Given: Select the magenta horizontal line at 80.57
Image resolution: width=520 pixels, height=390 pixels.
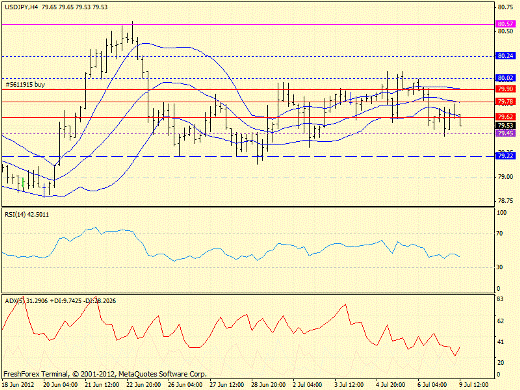Looking at the screenshot, I should pyautogui.click(x=247, y=24).
